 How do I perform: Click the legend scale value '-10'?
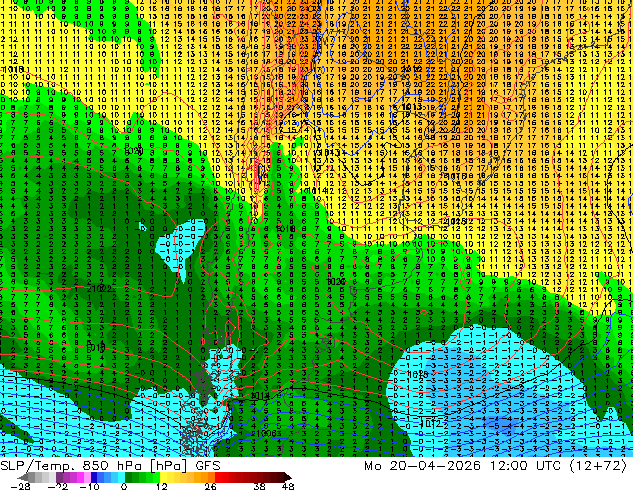pos(90,486)
